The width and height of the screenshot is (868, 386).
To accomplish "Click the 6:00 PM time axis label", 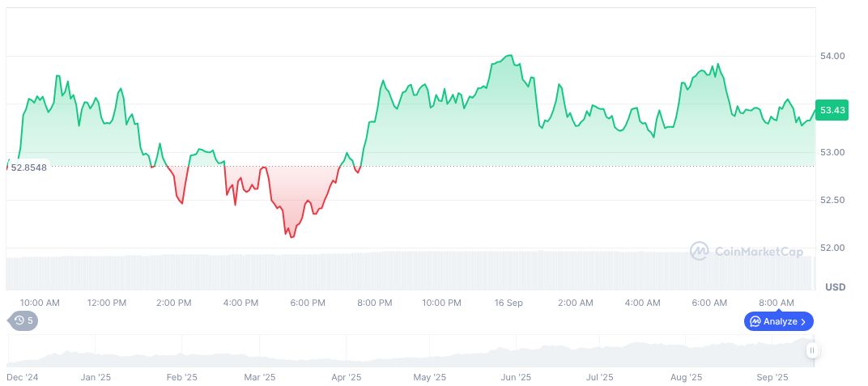I will [308, 303].
